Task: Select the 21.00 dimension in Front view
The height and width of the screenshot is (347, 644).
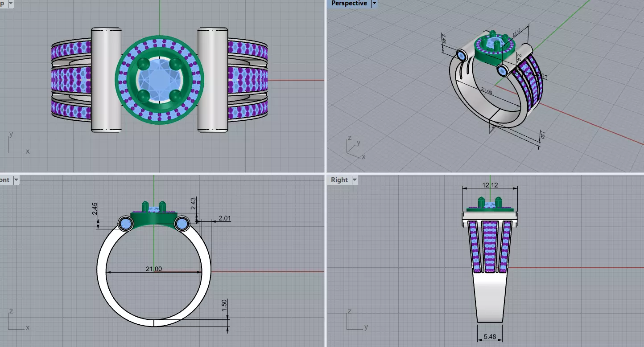Action: click(154, 269)
